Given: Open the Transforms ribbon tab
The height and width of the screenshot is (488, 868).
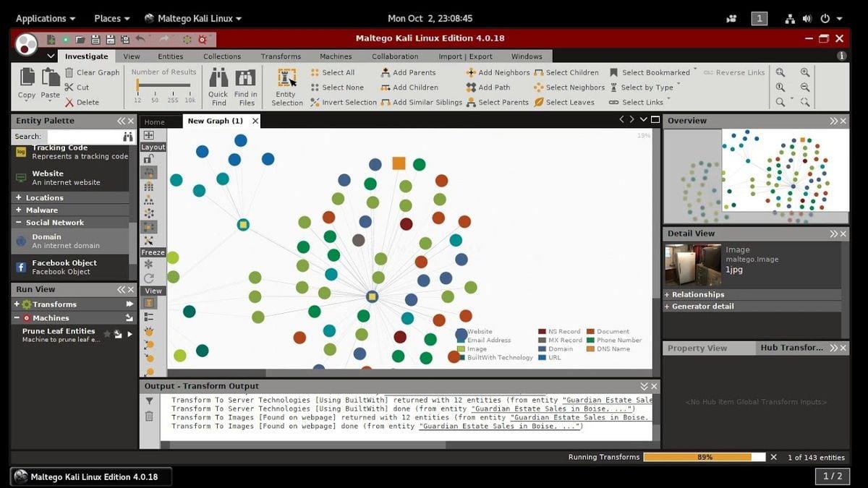Looking at the screenshot, I should pyautogui.click(x=281, y=56).
